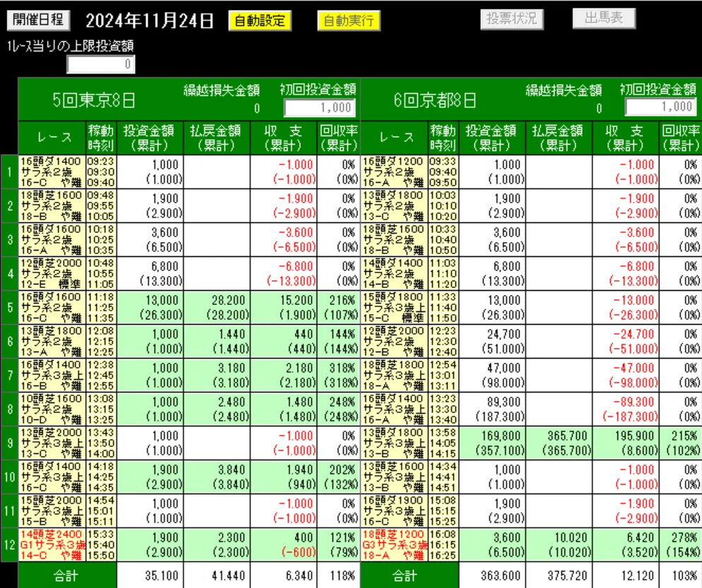Select Tokyo race 2 cell 18頭芝1600 18-B
The image size is (702, 588).
(x=52, y=206)
